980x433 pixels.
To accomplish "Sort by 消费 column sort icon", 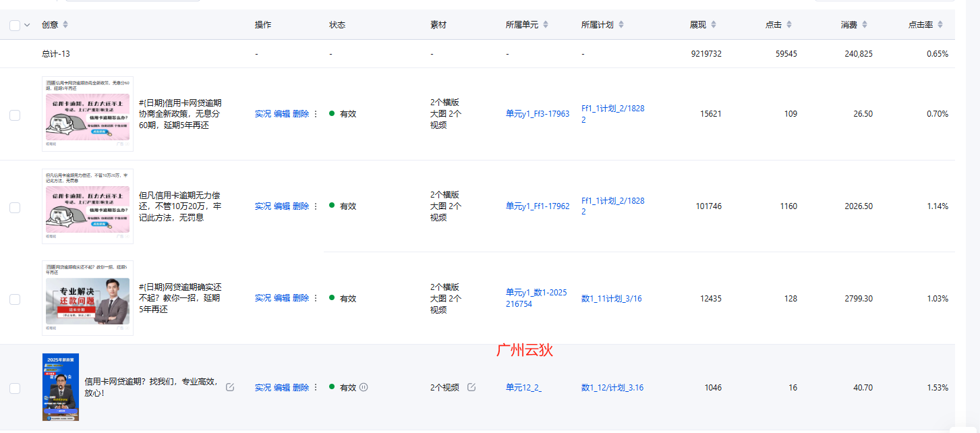I will pyautogui.click(x=865, y=25).
